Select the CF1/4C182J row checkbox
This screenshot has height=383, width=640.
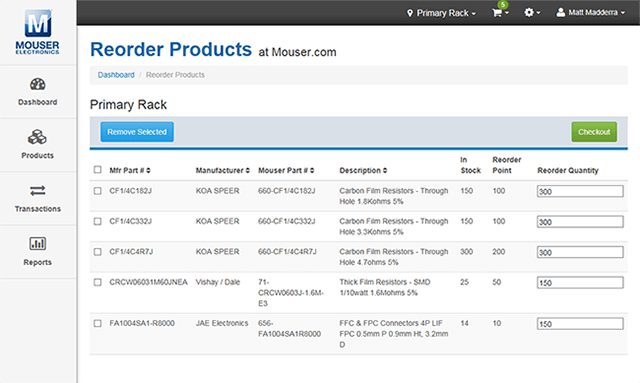pos(98,191)
